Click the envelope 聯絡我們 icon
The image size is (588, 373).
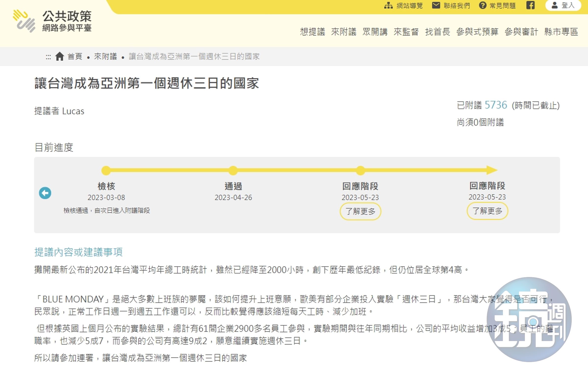436,5
